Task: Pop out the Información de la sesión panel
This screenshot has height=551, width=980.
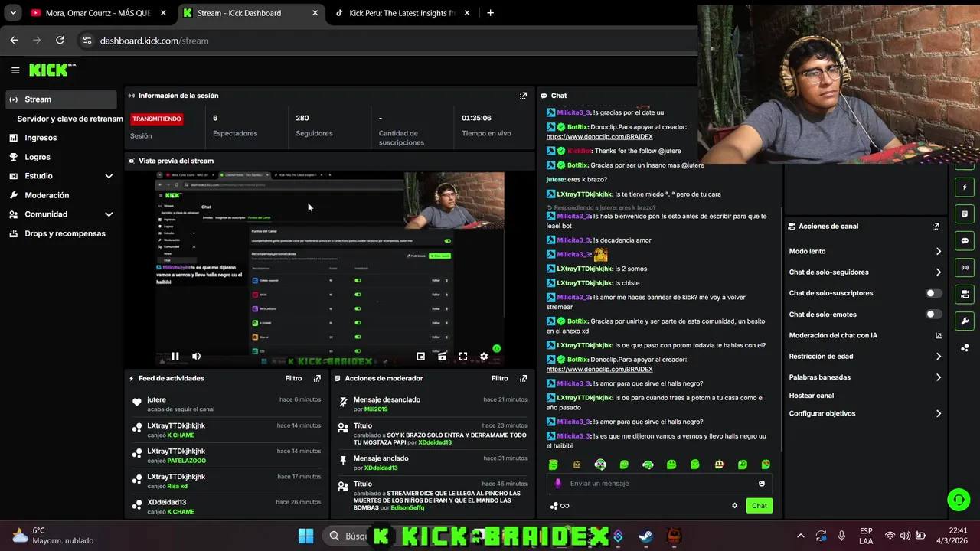Action: point(524,96)
